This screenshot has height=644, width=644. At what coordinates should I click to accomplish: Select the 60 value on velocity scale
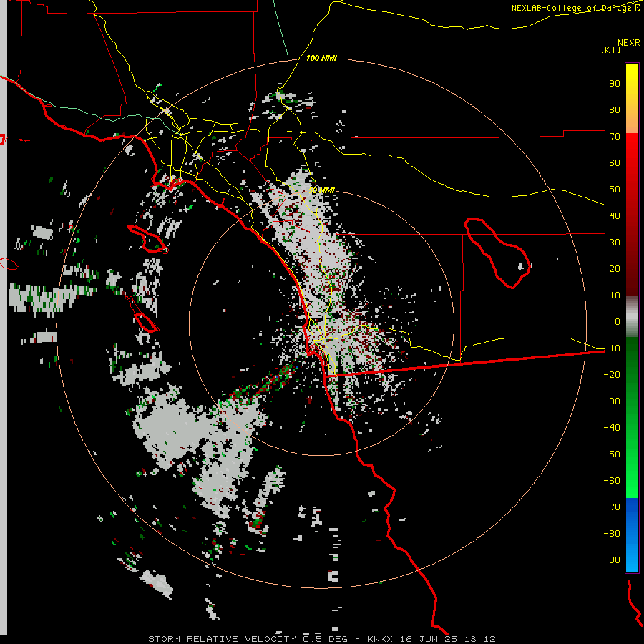pyautogui.click(x=615, y=163)
